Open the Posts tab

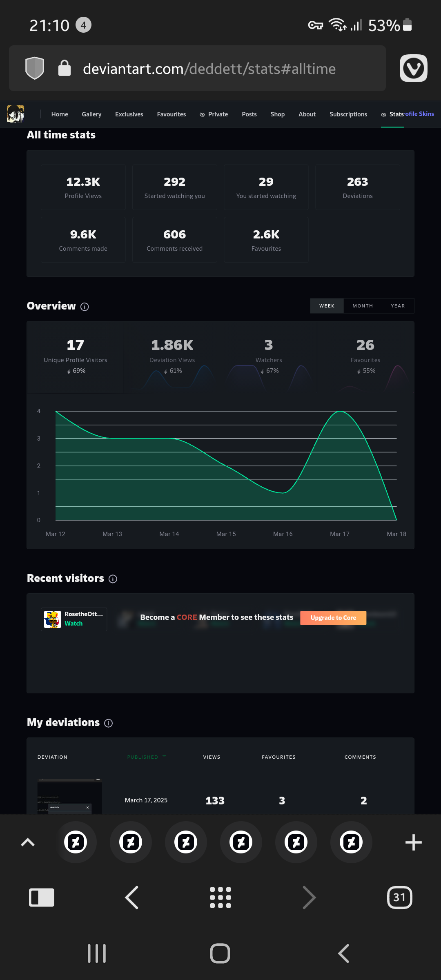coord(249,114)
